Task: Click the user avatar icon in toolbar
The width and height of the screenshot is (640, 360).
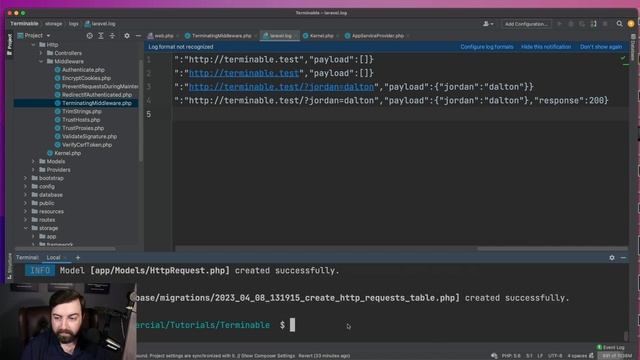Action: click(x=631, y=24)
